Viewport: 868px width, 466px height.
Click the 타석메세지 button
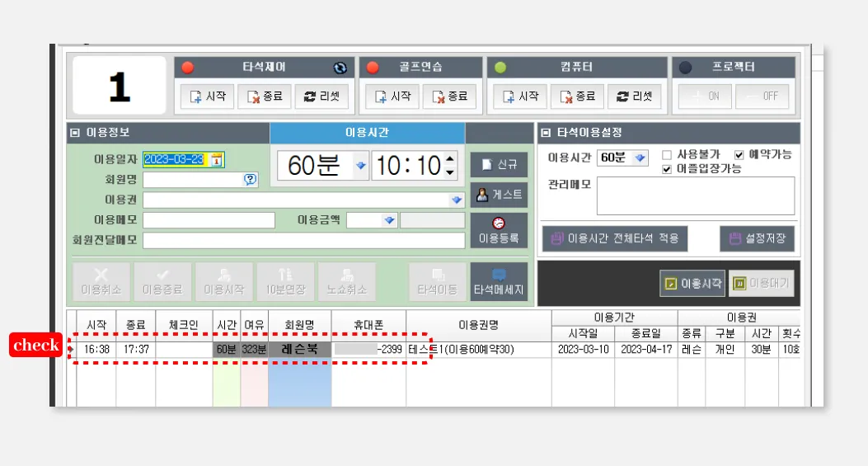tap(499, 282)
